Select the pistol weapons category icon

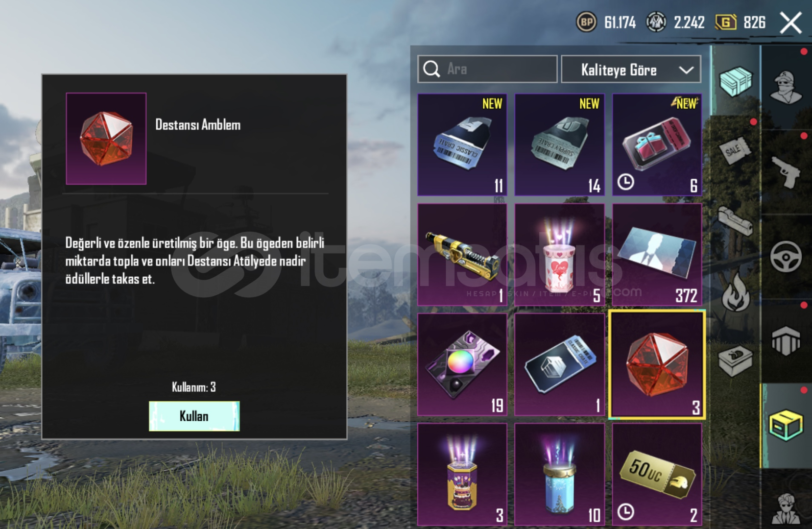[786, 171]
